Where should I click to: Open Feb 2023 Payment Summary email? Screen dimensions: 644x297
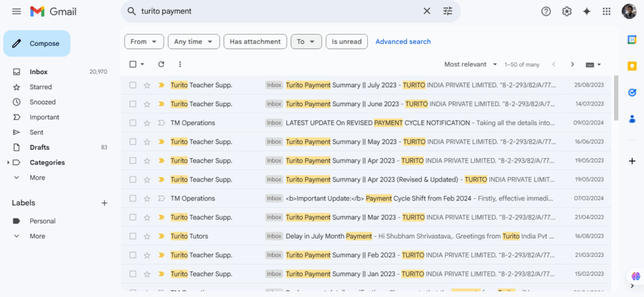(x=365, y=255)
